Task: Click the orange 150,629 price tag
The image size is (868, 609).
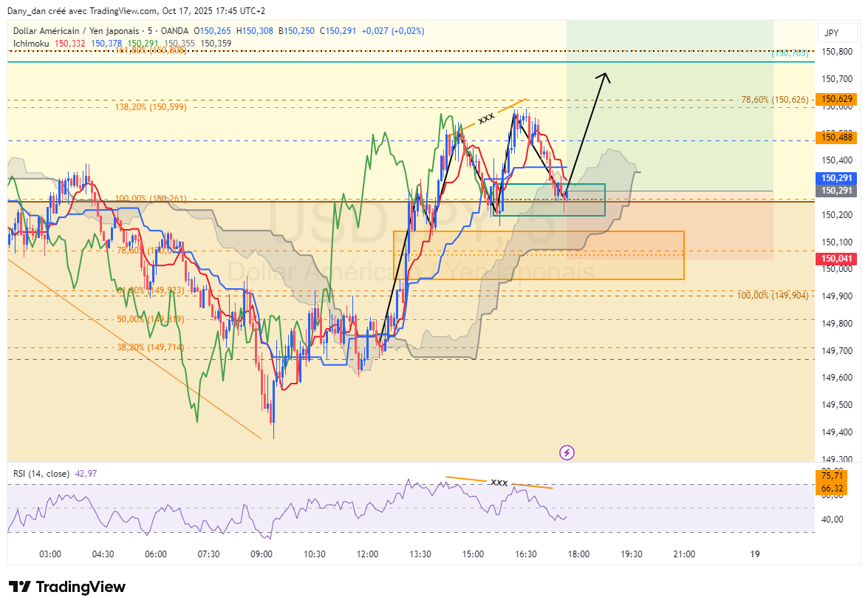Action: tap(836, 100)
